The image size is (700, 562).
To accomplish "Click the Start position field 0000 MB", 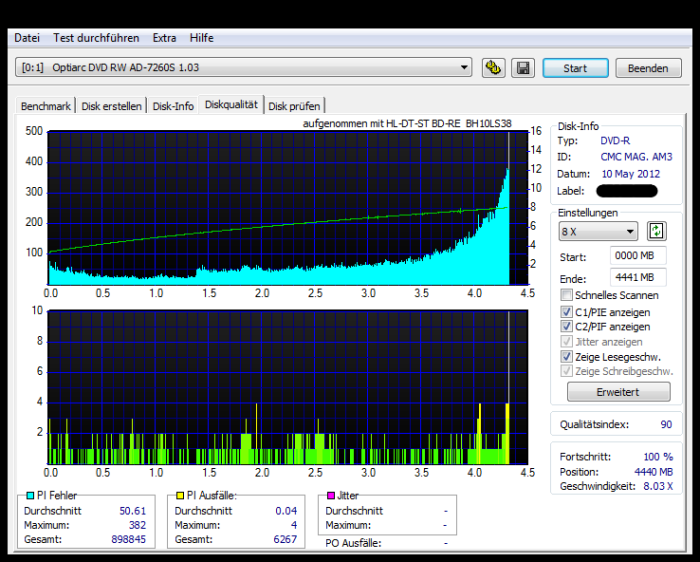I will coord(638,256).
